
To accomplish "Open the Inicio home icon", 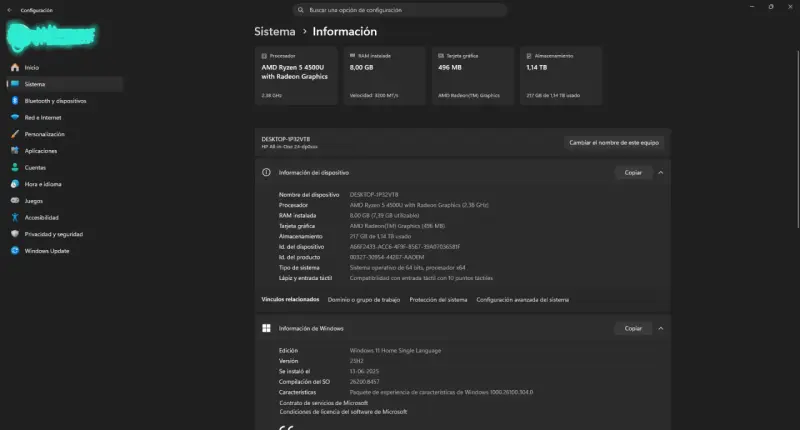I will click(15, 67).
